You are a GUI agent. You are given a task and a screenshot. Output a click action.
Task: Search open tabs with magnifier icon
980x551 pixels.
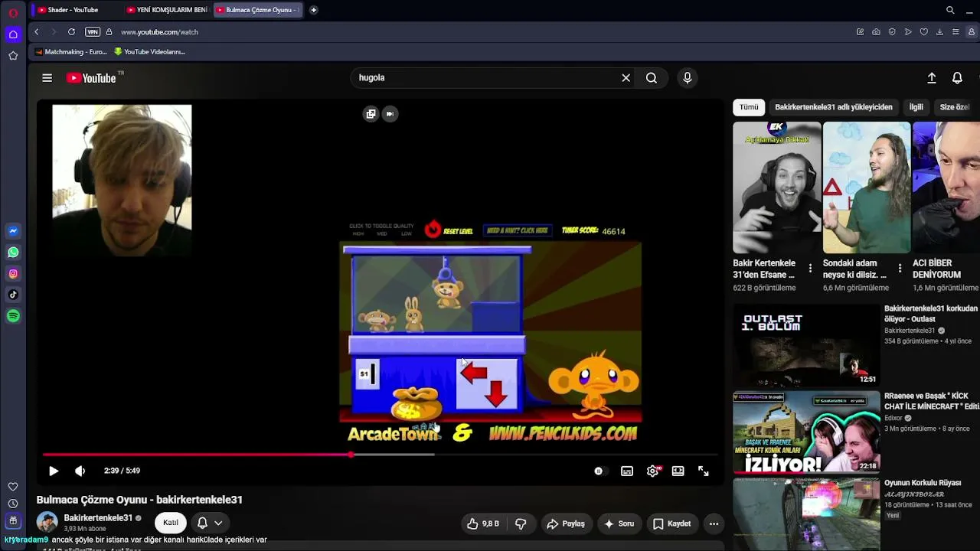[x=950, y=10]
